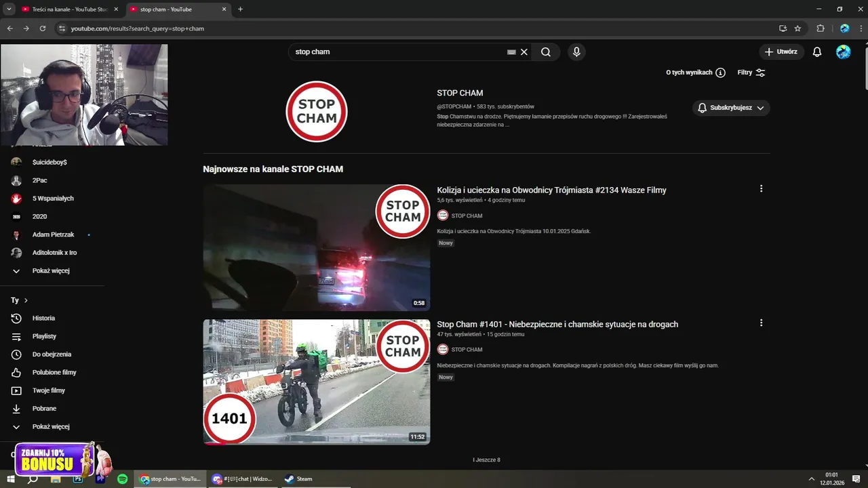
Task: Open Spotify from the taskbar
Action: 122,479
